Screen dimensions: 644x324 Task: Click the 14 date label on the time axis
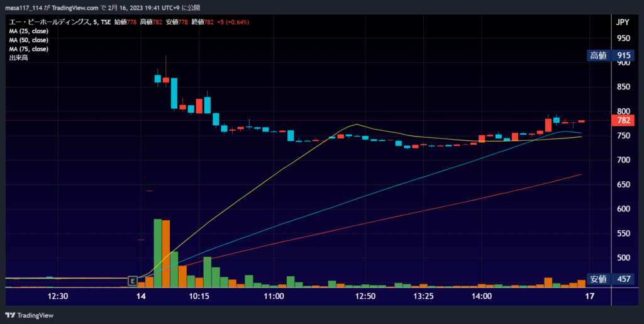[x=142, y=296]
